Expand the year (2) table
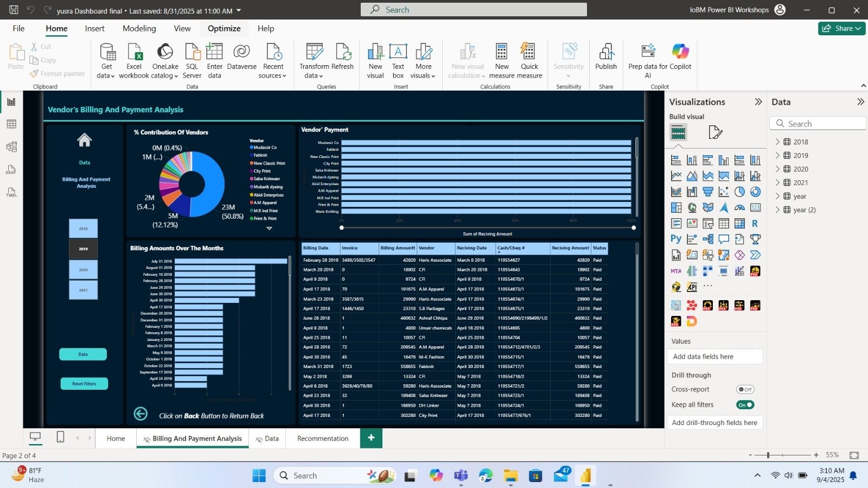Image resolution: width=868 pixels, height=488 pixels. (777, 210)
